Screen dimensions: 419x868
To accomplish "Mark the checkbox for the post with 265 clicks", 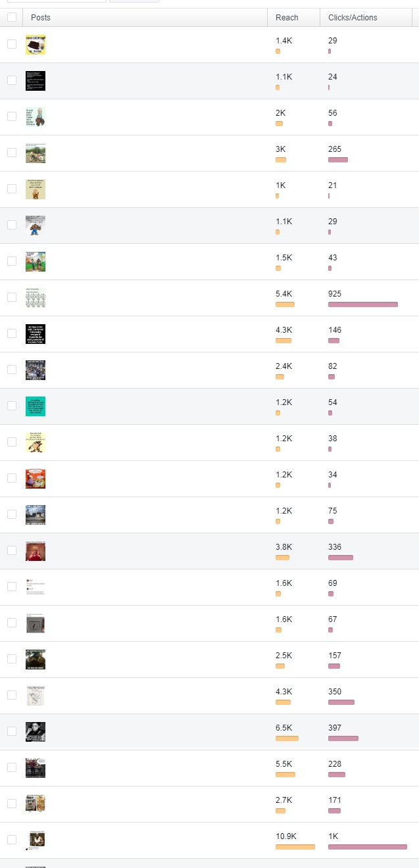I will point(11,153).
